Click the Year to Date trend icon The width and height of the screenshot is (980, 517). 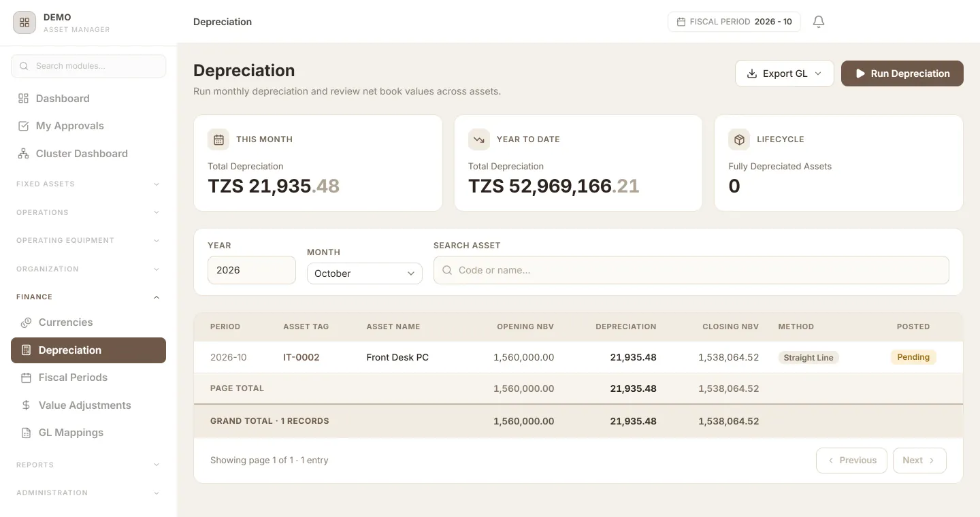coord(479,139)
